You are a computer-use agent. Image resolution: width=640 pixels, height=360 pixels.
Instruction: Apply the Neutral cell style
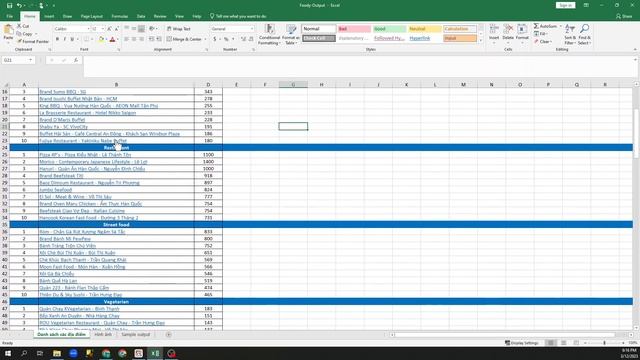(424, 29)
